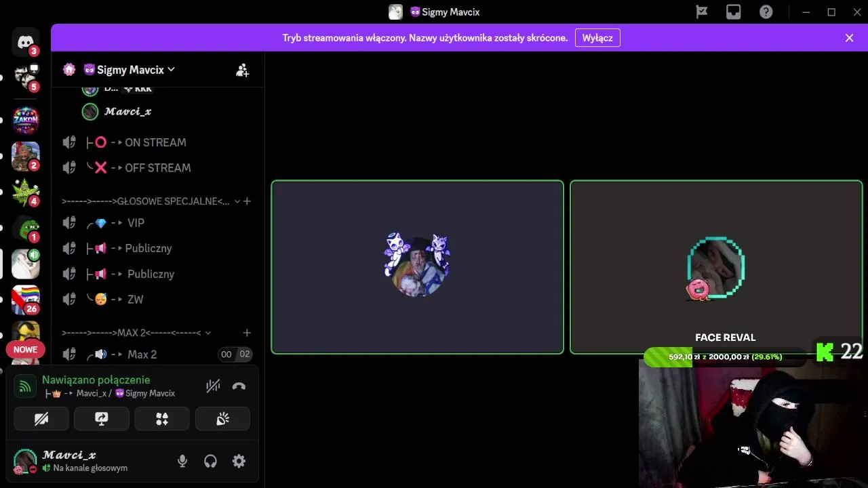The height and width of the screenshot is (488, 868).
Task: Click the green K Kick logo
Action: tap(825, 352)
